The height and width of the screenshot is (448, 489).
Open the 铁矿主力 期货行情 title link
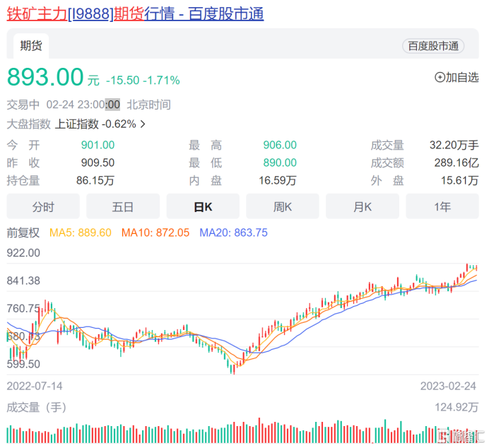tap(135, 13)
